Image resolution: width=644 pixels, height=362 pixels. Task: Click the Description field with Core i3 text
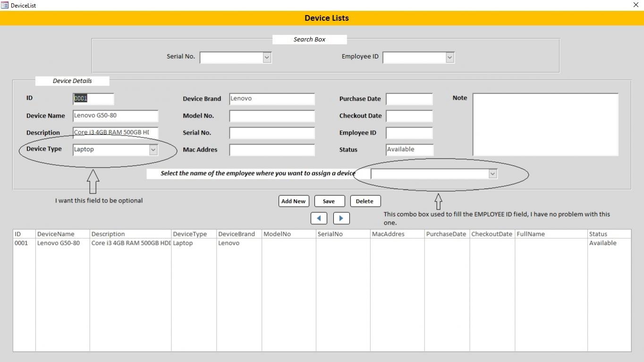[116, 133]
